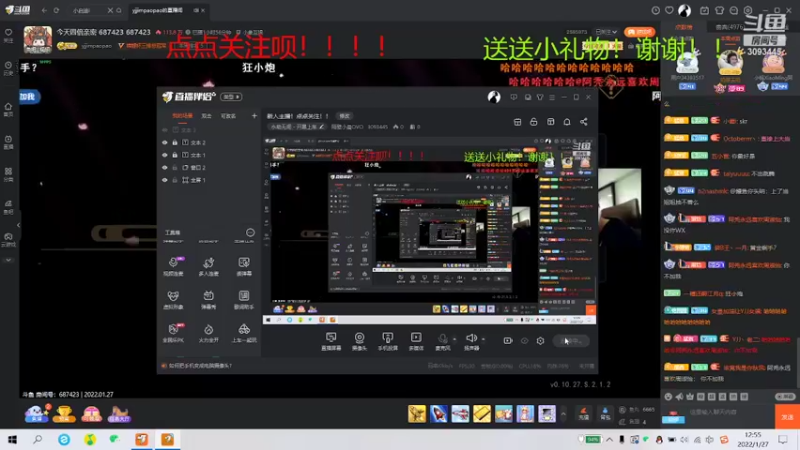Image resolution: width=800 pixels, height=450 pixels.
Task: Click the megaphone icon in the chat toolbar
Action: (x=679, y=396)
